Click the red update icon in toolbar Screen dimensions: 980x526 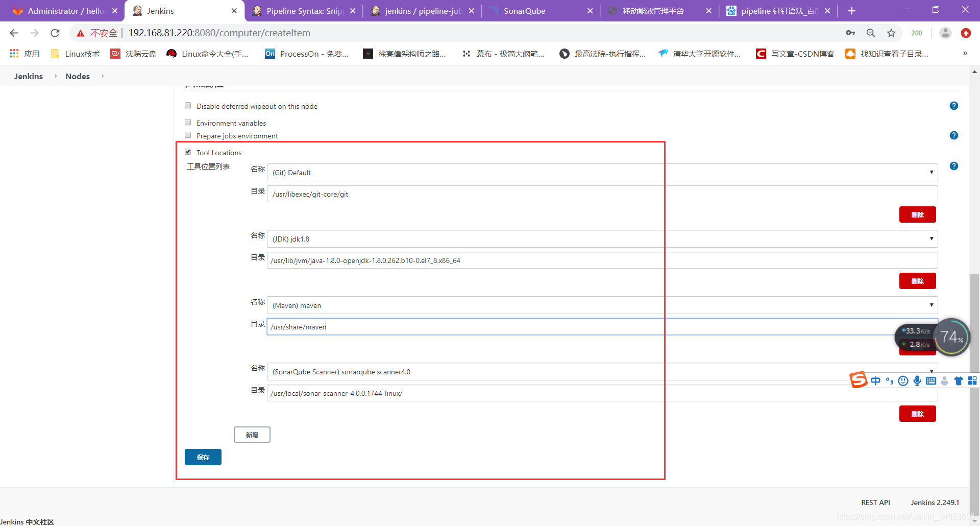(966, 33)
